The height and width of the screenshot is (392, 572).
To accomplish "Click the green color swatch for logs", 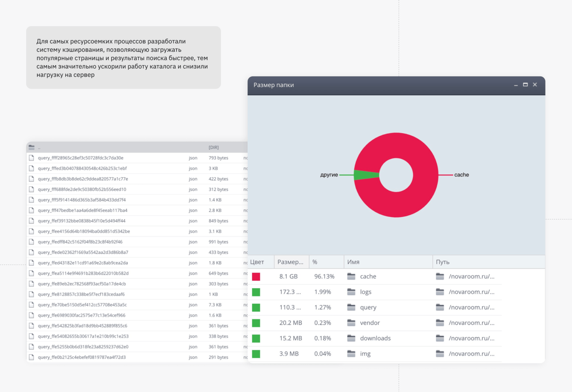I will pos(256,292).
